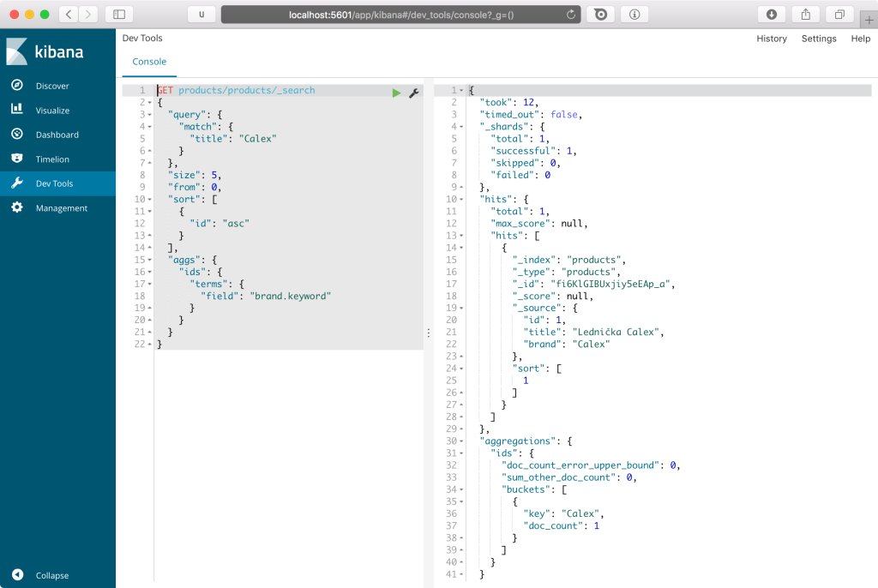The width and height of the screenshot is (878, 588).
Task: Collapse the "sort" array fold arrow
Action: point(150,200)
